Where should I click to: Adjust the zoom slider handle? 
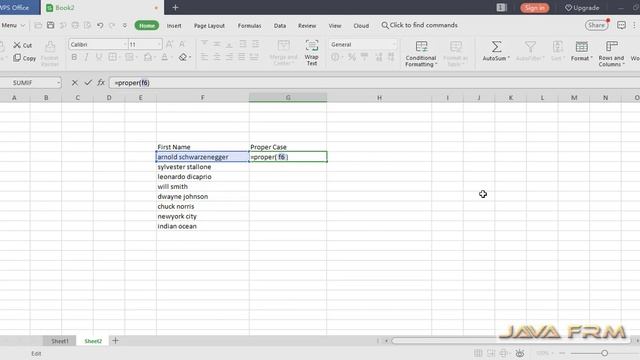(x=604, y=353)
